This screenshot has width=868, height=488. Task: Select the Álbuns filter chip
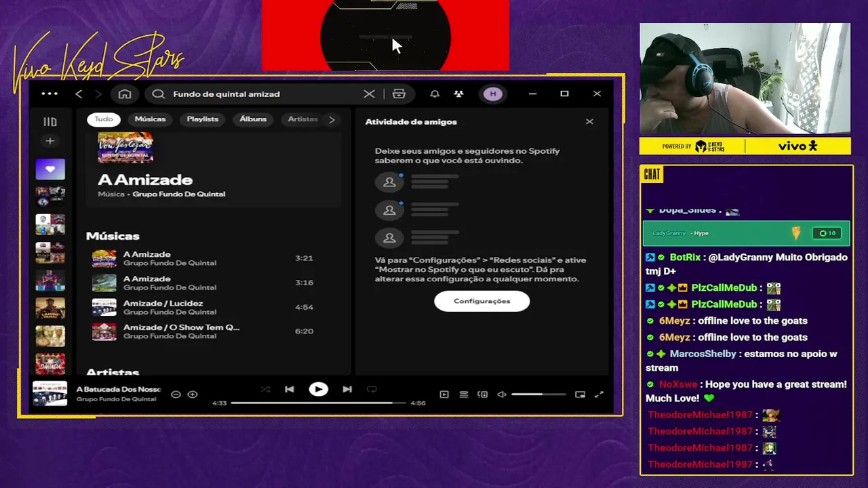(253, 119)
